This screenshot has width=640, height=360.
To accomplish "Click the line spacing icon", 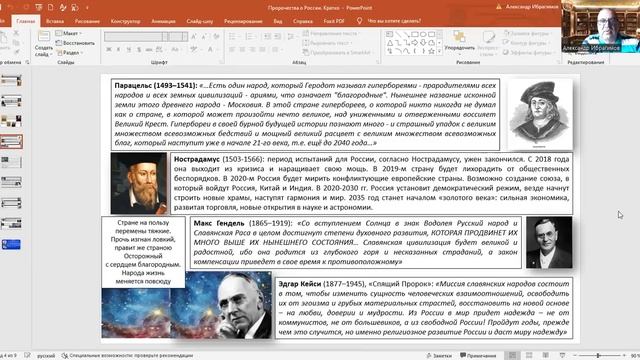I will click(291, 37).
